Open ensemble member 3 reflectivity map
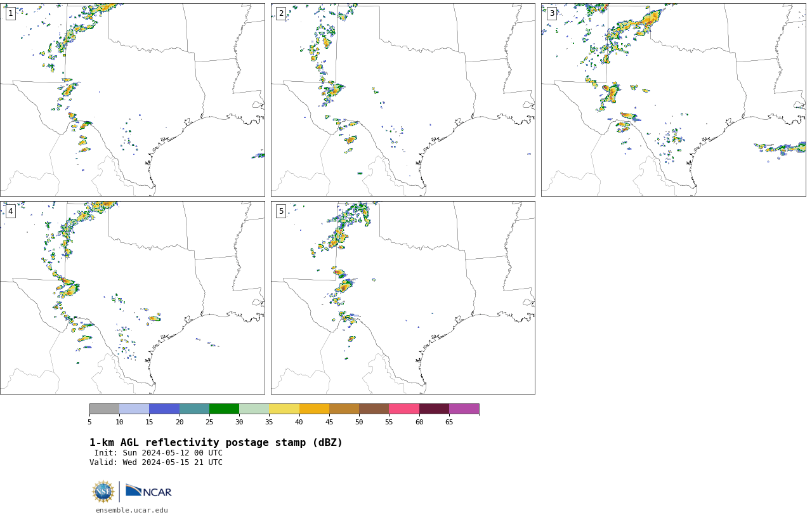Screen dimensions: 812x517 [x=673, y=100]
